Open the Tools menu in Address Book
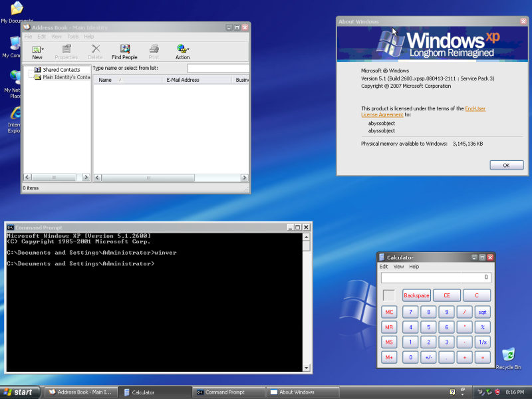 click(72, 37)
